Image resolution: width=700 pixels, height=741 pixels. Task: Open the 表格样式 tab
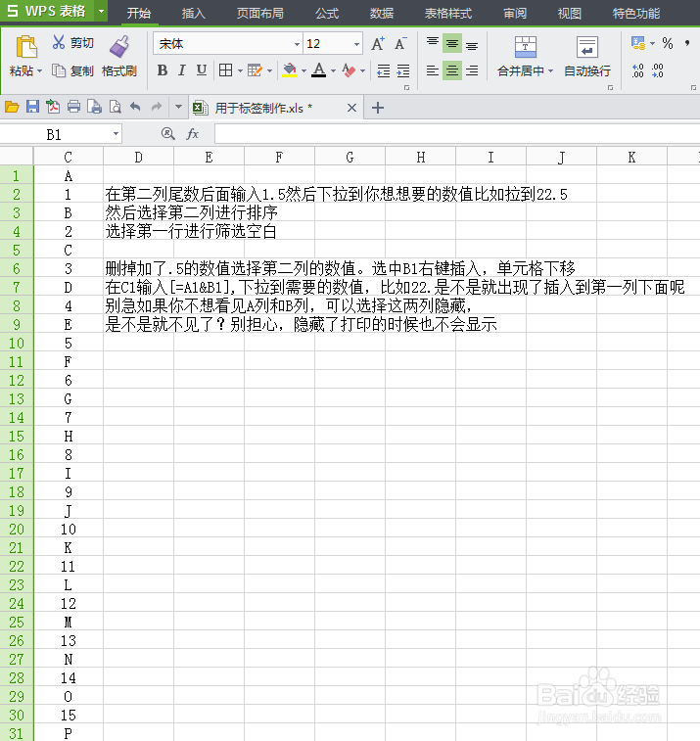click(448, 13)
